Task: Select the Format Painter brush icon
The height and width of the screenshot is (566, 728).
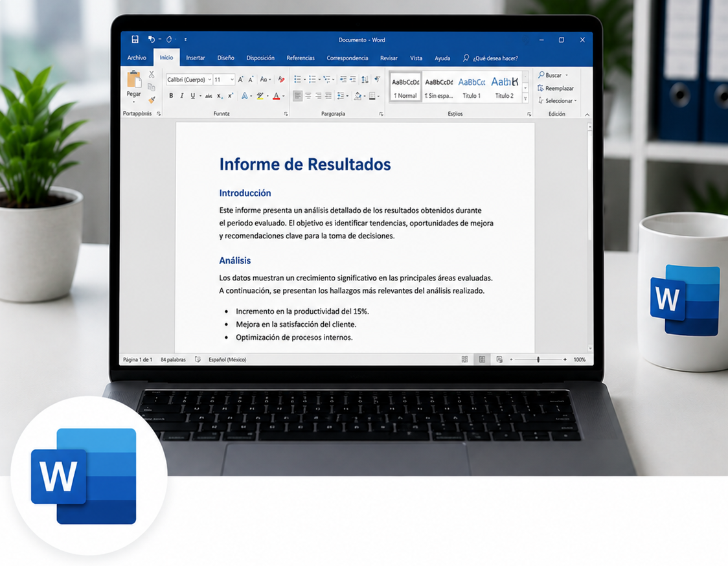Action: (x=152, y=99)
